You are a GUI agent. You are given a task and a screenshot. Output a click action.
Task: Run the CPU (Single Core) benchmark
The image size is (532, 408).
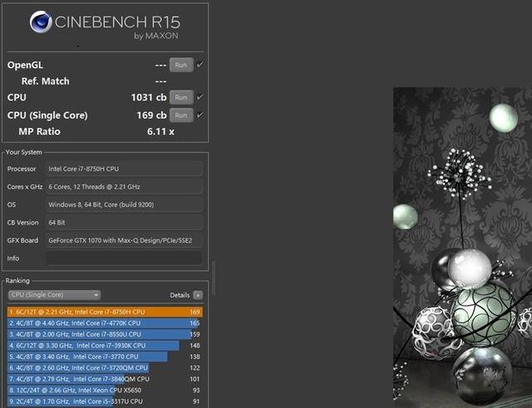pyautogui.click(x=181, y=116)
